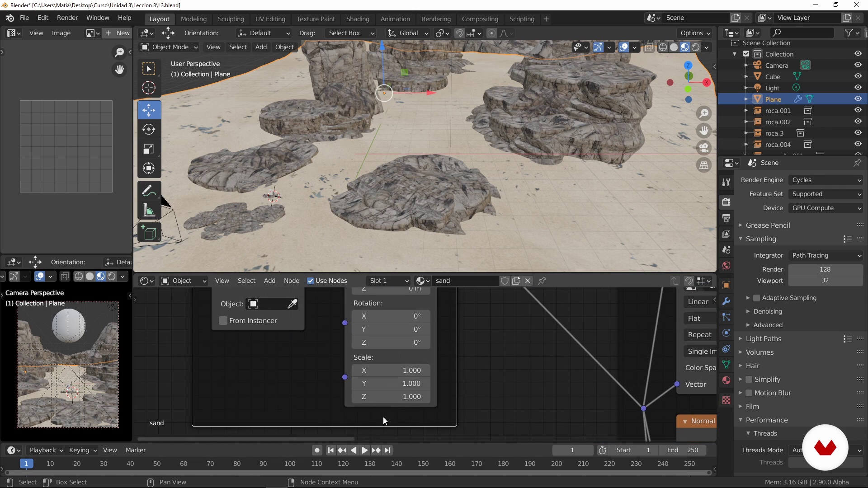Screen dimensions: 868x488
Task: Activate the Transform tool
Action: click(x=149, y=169)
